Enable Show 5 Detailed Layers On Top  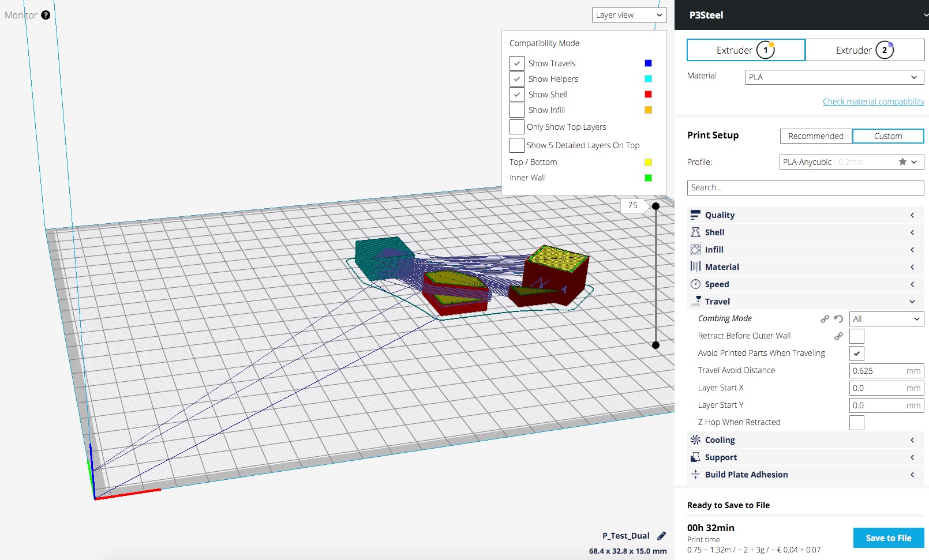(x=517, y=145)
